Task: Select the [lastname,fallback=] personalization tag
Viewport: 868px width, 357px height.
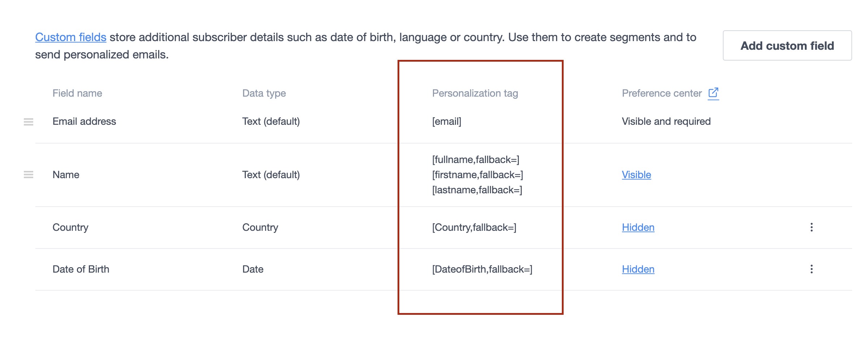Action: click(x=477, y=190)
